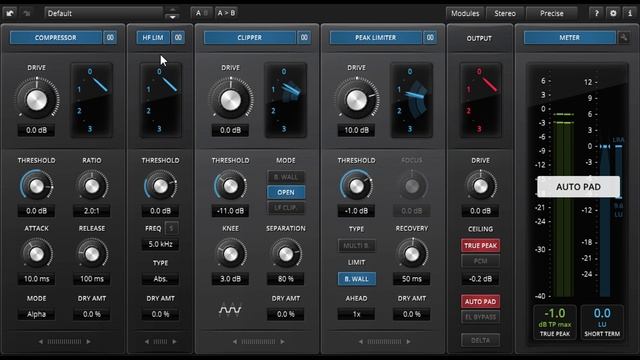The height and width of the screenshot is (360, 640).
Task: Move HF LIM module right with arrow
Action: coord(175,341)
